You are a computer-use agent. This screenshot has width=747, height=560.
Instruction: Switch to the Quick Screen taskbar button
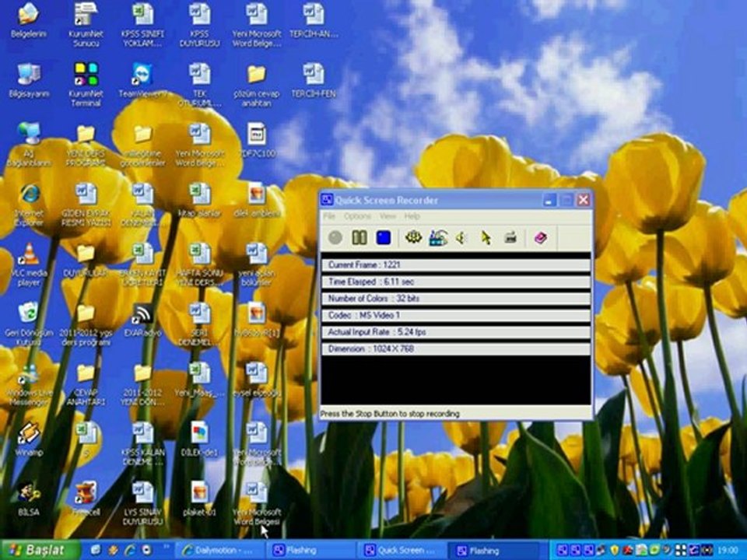pos(402,551)
